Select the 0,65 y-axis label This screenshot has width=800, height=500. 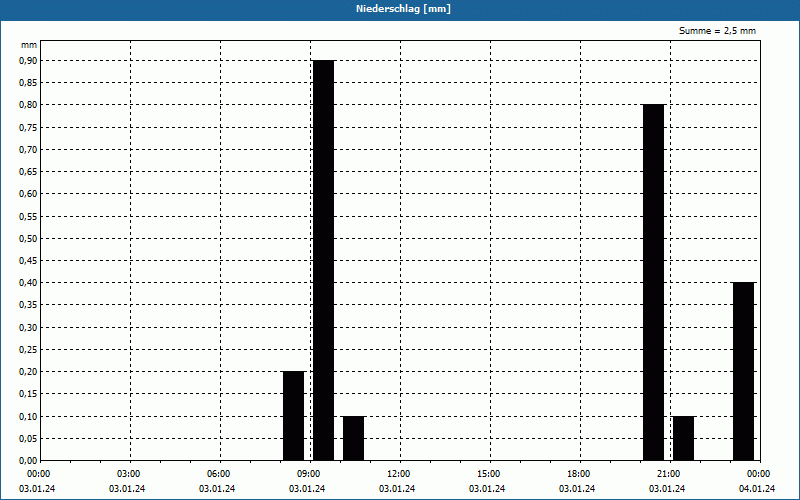pyautogui.click(x=28, y=171)
